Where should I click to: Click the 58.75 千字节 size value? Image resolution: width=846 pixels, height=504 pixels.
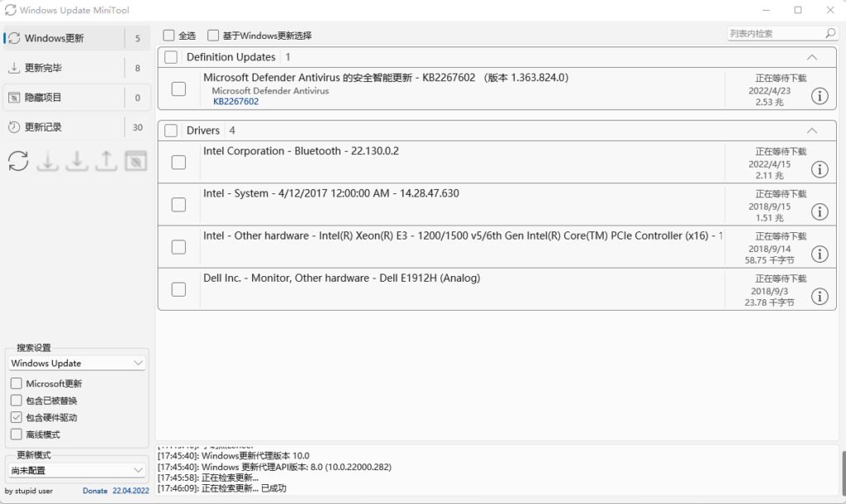pos(769,260)
